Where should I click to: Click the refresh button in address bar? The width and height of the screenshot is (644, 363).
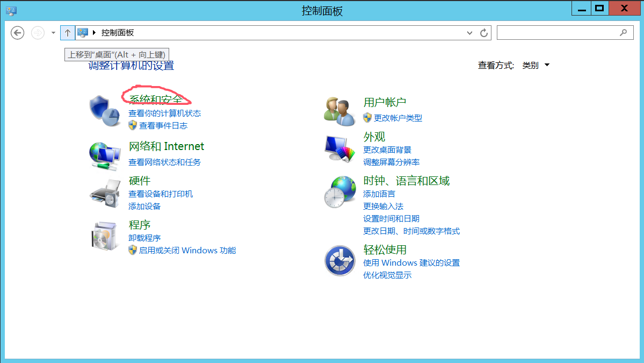coord(484,33)
